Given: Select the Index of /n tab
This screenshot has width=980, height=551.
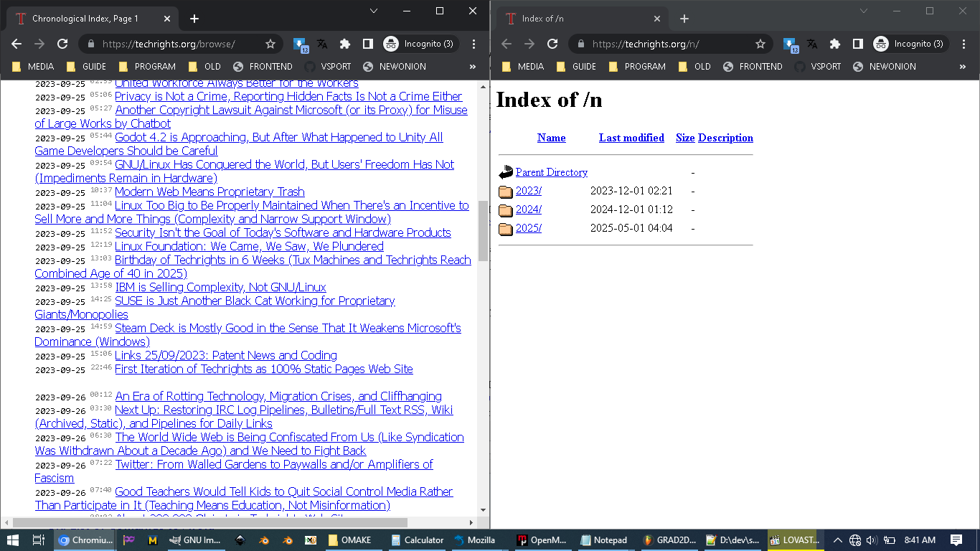Looking at the screenshot, I should point(582,19).
